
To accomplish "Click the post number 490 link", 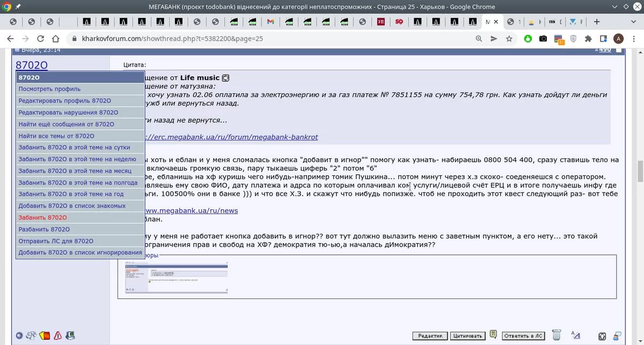I will [x=605, y=50].
